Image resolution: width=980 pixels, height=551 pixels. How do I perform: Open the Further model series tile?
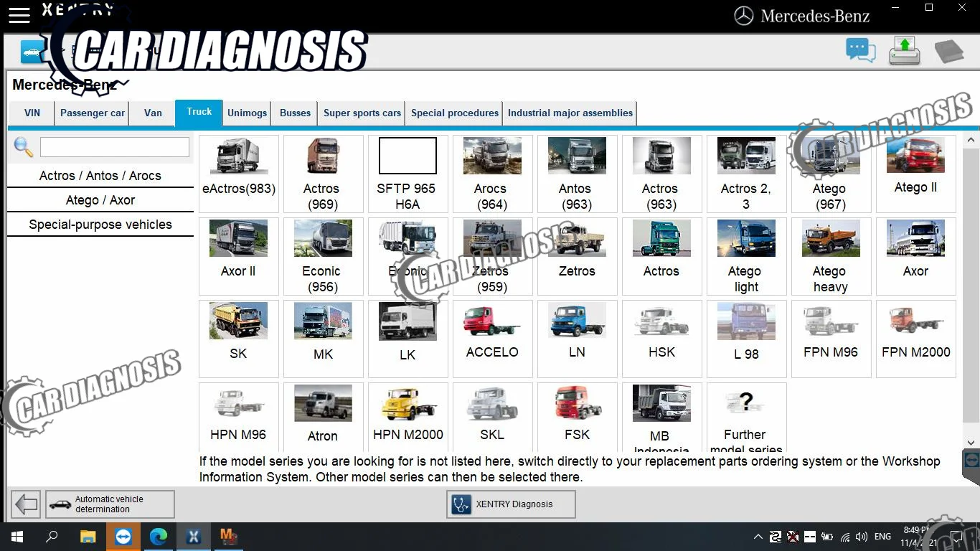(x=747, y=418)
